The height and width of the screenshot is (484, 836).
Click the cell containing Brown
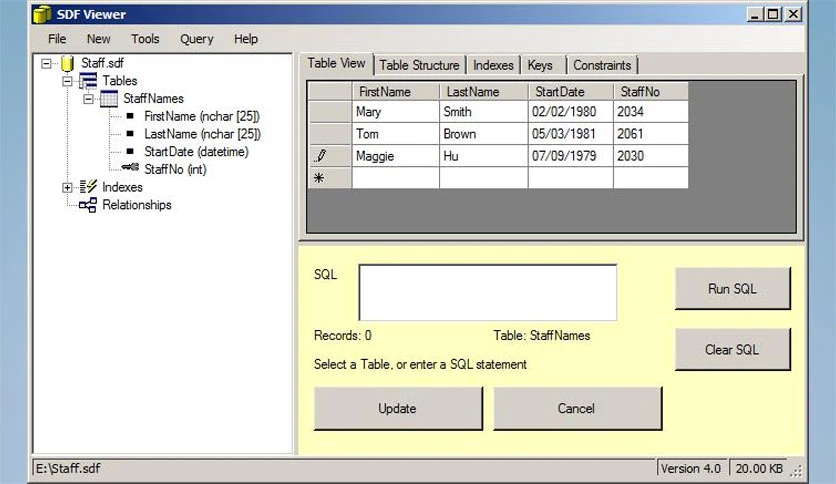tap(484, 134)
